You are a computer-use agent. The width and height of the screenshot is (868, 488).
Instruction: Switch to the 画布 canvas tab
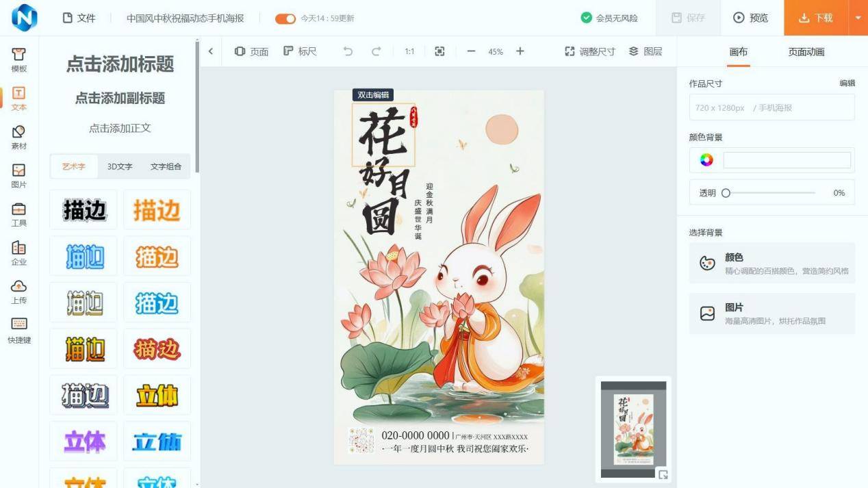pos(739,52)
